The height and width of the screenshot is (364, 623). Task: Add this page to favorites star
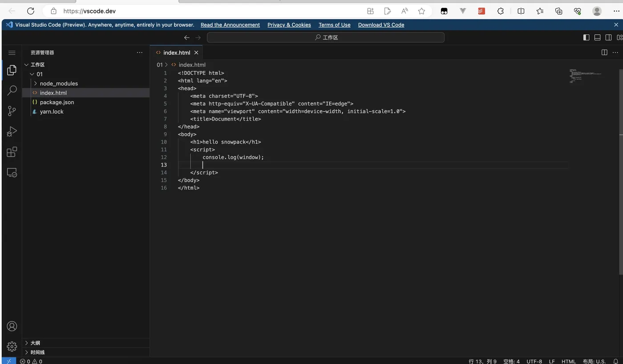[421, 11]
